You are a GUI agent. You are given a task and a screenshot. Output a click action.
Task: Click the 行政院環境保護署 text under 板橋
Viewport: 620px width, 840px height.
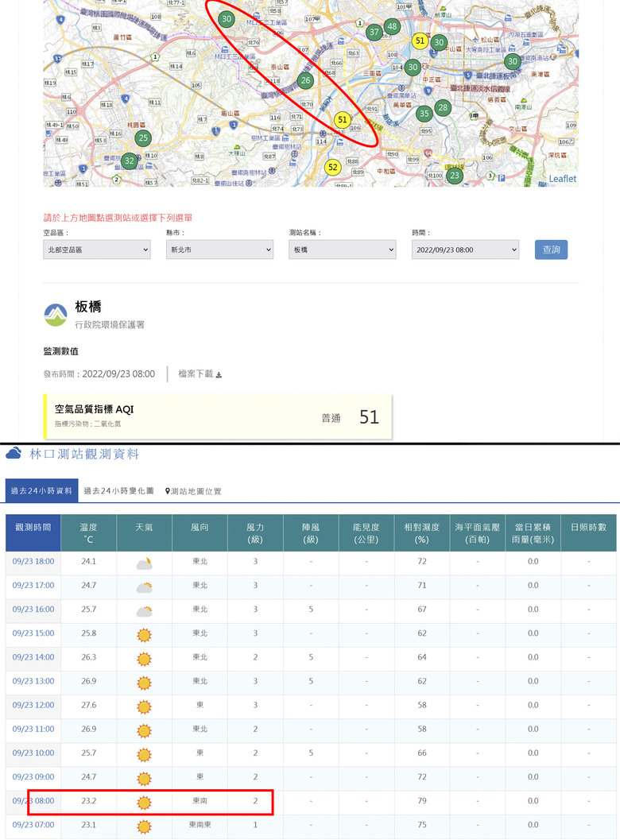110,325
